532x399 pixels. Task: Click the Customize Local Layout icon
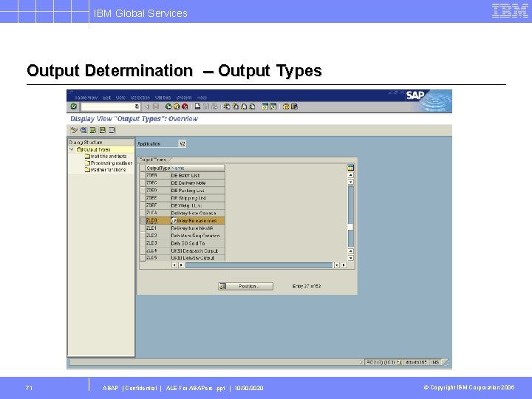(294, 106)
